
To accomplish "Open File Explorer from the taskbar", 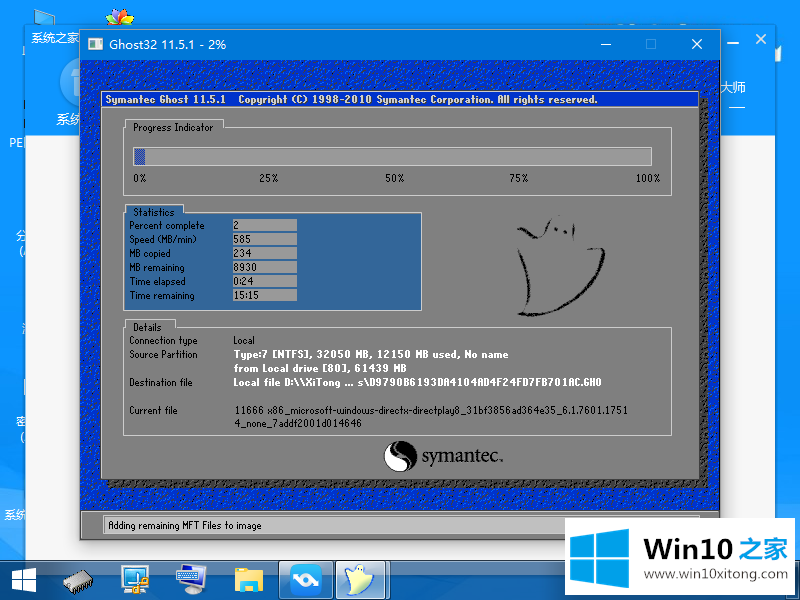I will click(248, 580).
